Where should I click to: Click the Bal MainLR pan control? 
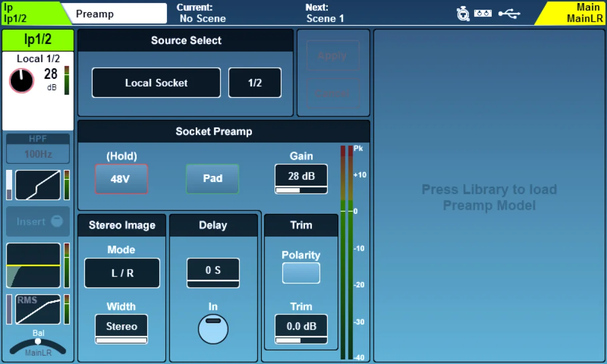(x=38, y=344)
